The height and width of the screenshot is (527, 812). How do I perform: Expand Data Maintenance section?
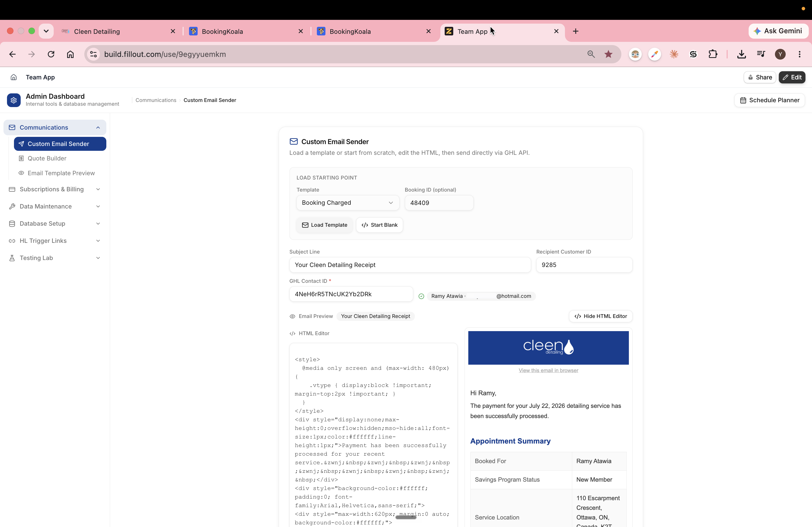(x=55, y=207)
